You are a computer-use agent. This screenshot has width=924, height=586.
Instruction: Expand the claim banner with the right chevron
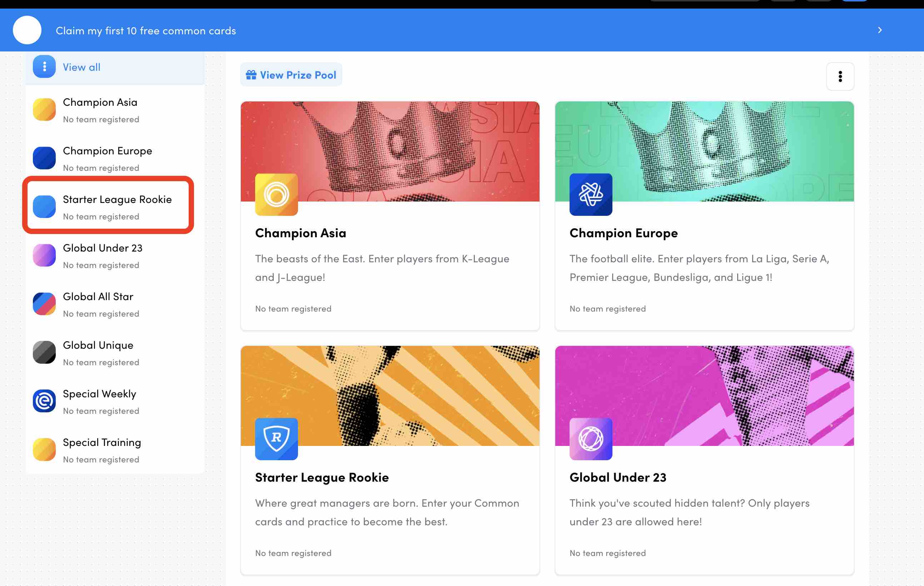pos(880,30)
